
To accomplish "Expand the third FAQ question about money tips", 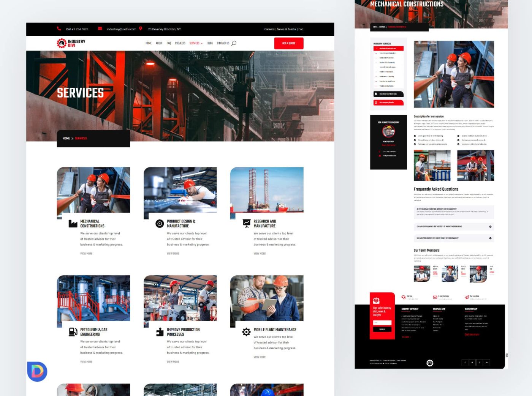I will tap(454, 238).
